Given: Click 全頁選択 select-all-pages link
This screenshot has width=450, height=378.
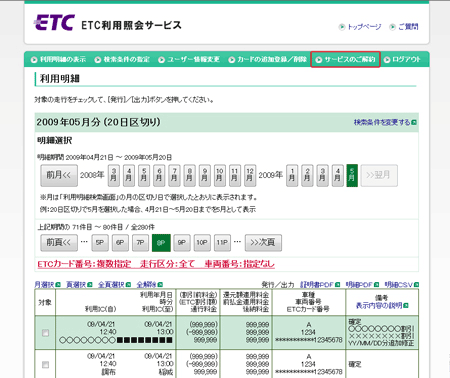Looking at the screenshot, I should (x=114, y=285).
